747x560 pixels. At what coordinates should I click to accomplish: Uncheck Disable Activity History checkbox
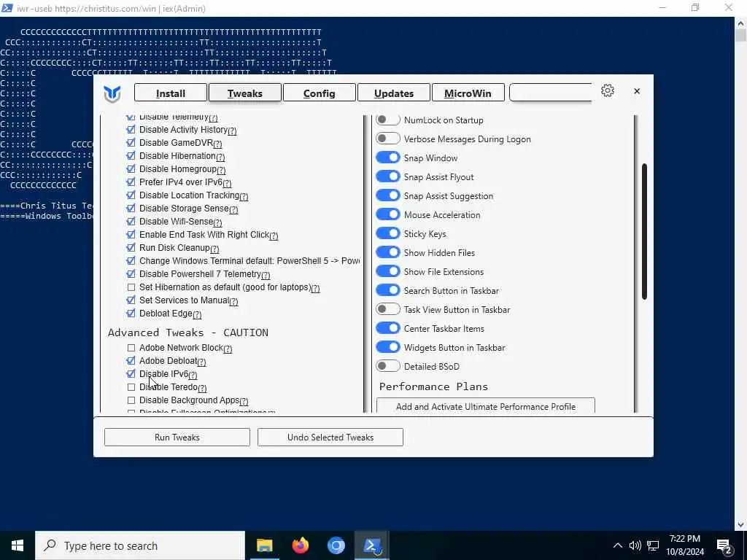pos(131,130)
